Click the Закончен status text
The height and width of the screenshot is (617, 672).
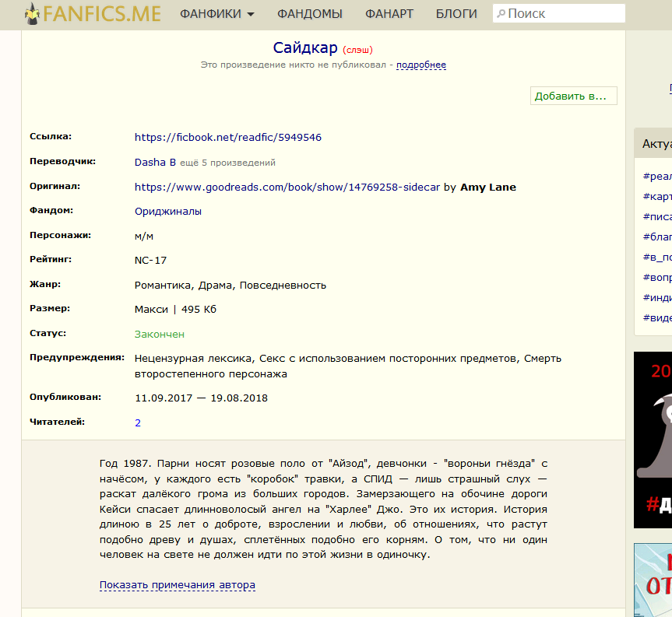160,335
